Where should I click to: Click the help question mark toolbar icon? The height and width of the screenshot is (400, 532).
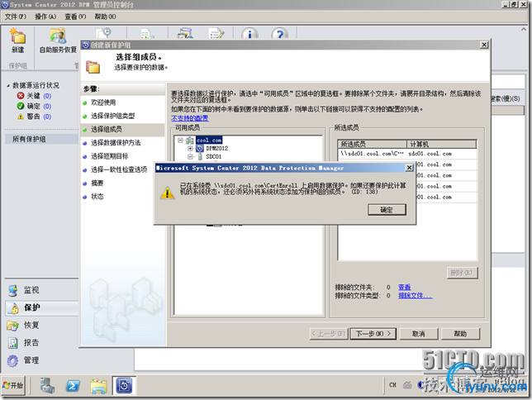pos(279,34)
